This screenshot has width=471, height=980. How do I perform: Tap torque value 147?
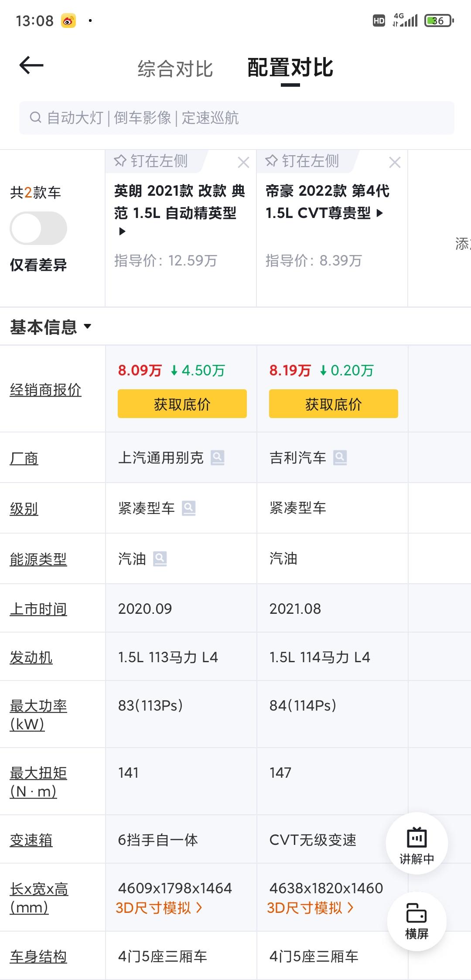280,772
